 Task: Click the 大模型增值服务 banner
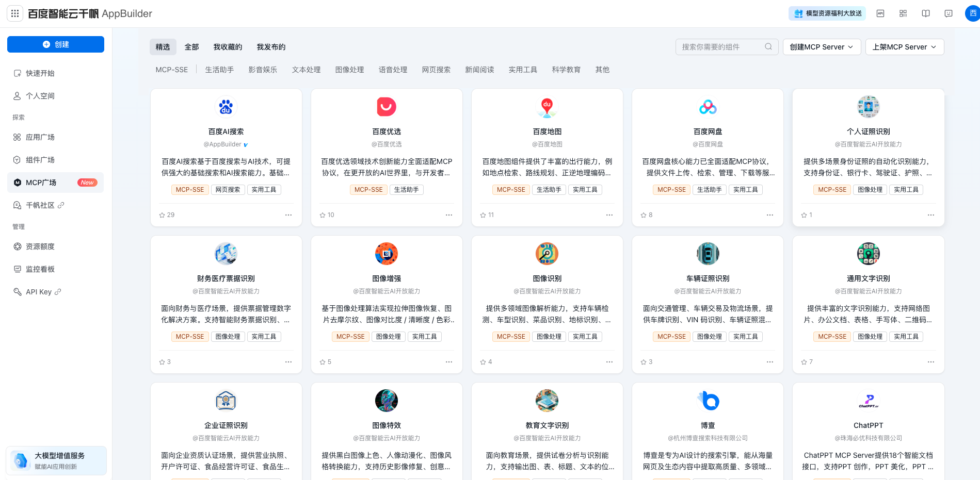(x=56, y=460)
